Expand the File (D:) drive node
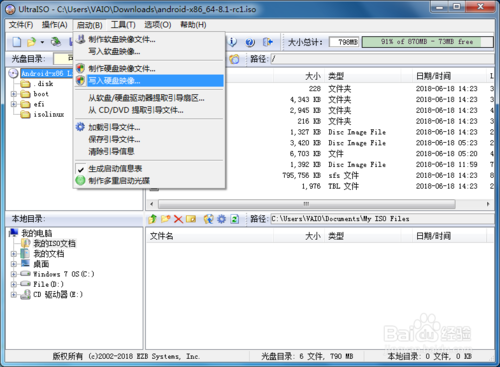 pos(14,284)
